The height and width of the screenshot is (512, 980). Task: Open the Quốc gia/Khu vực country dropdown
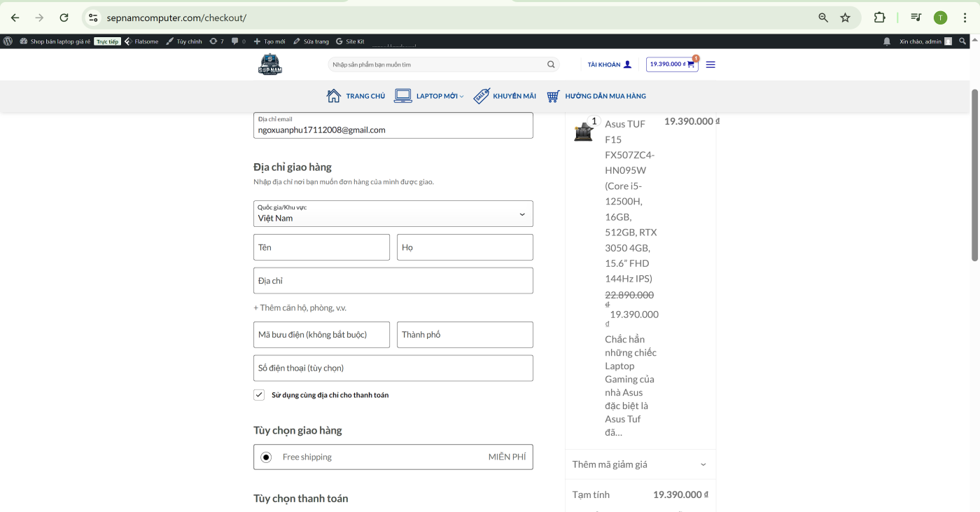point(393,214)
